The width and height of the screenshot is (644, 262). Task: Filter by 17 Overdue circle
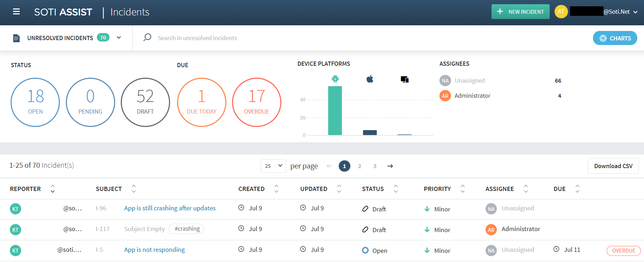tap(257, 102)
